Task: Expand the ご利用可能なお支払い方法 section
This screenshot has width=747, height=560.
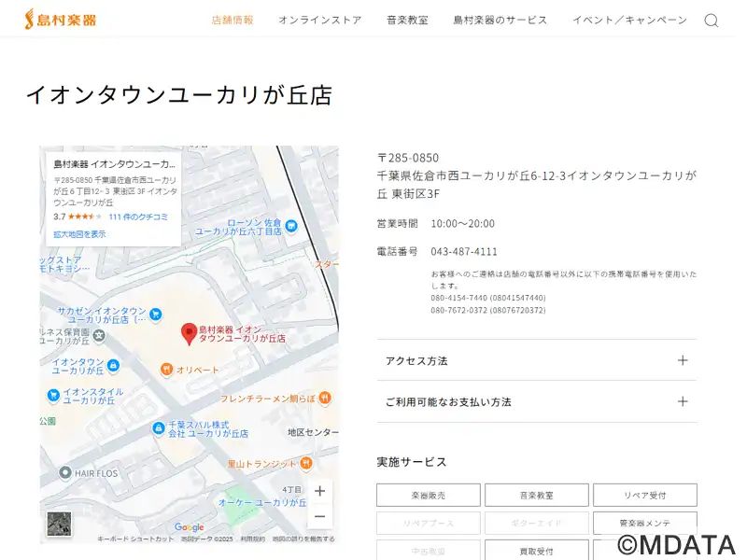Action: (x=537, y=401)
